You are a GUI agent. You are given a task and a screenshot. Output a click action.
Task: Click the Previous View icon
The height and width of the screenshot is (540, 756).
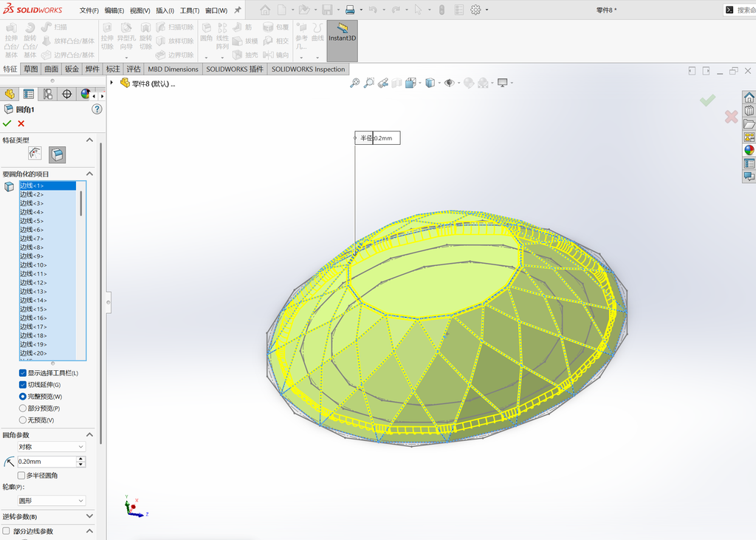point(383,83)
